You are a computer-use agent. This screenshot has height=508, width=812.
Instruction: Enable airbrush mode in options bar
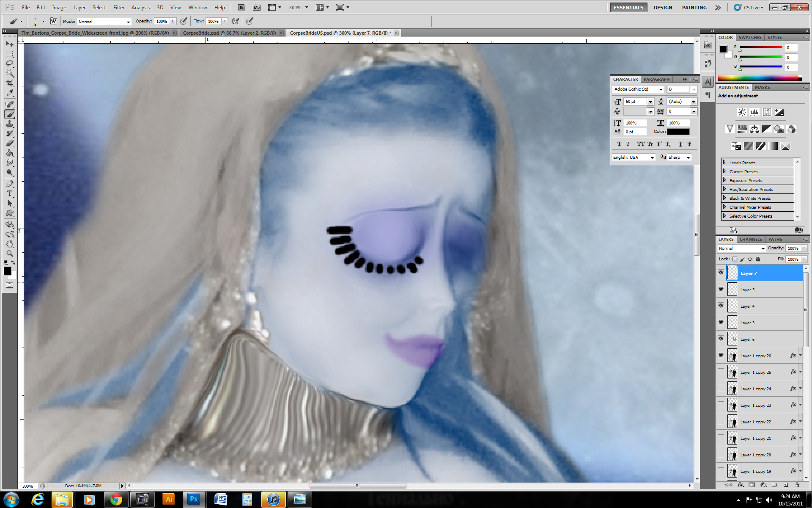tap(236, 21)
